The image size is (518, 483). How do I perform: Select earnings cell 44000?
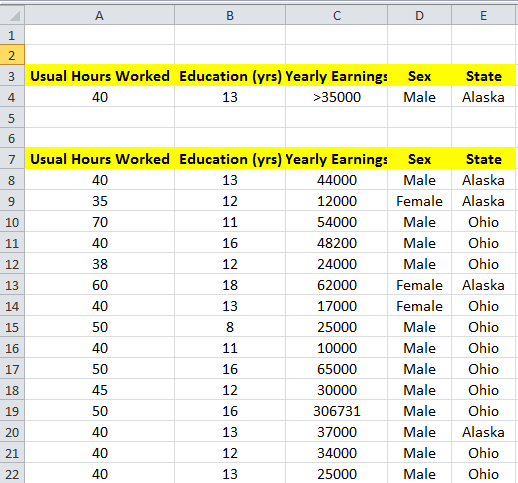pyautogui.click(x=337, y=180)
